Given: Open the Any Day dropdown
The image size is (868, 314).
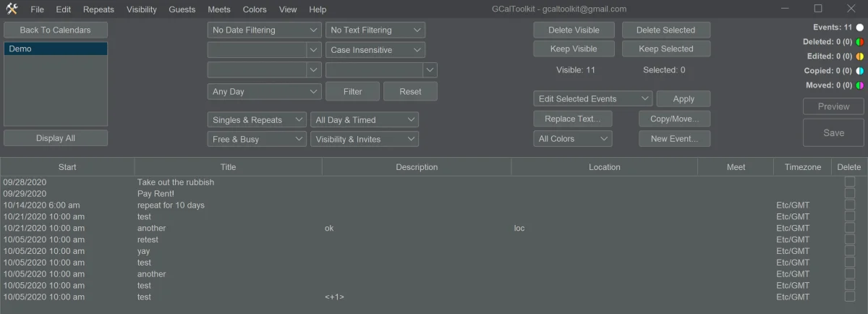Looking at the screenshot, I should point(264,92).
